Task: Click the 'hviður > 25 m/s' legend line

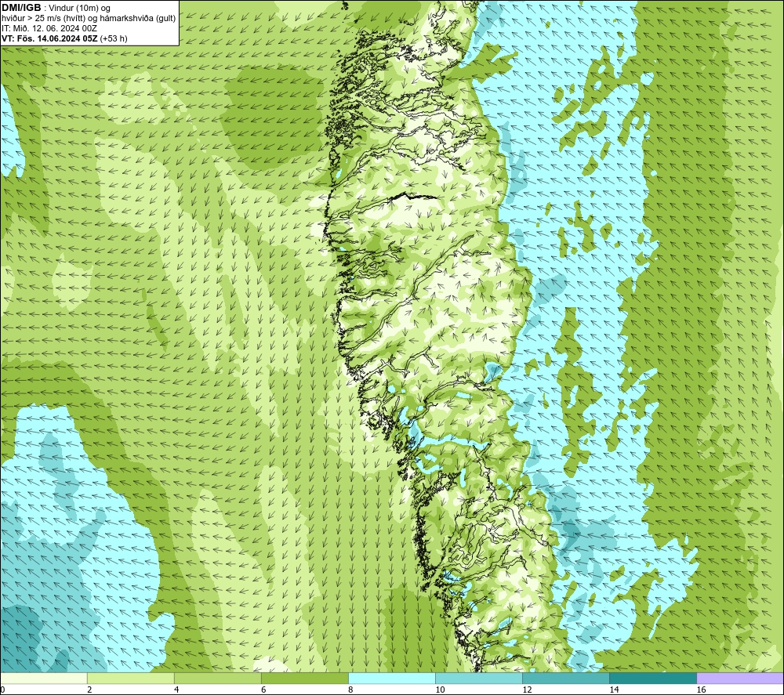Action: point(89,19)
